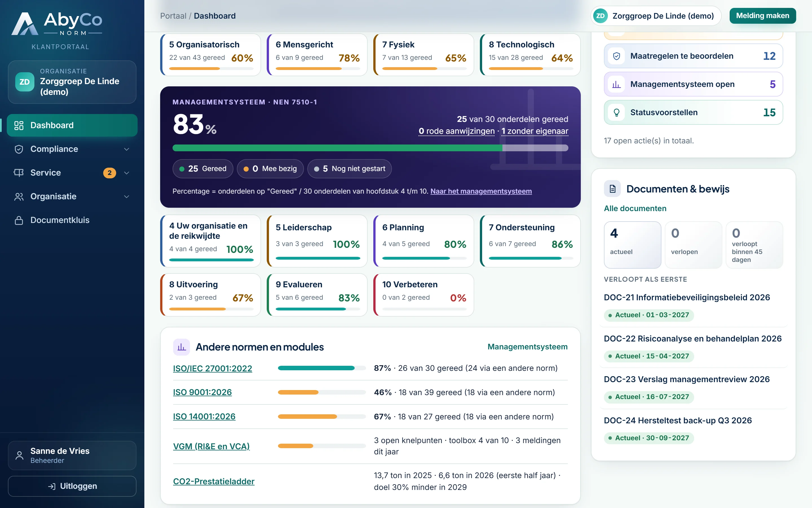Click the shield icon beside Maatregelen te beoordelen
This screenshot has height=508, width=812.
pyautogui.click(x=616, y=56)
